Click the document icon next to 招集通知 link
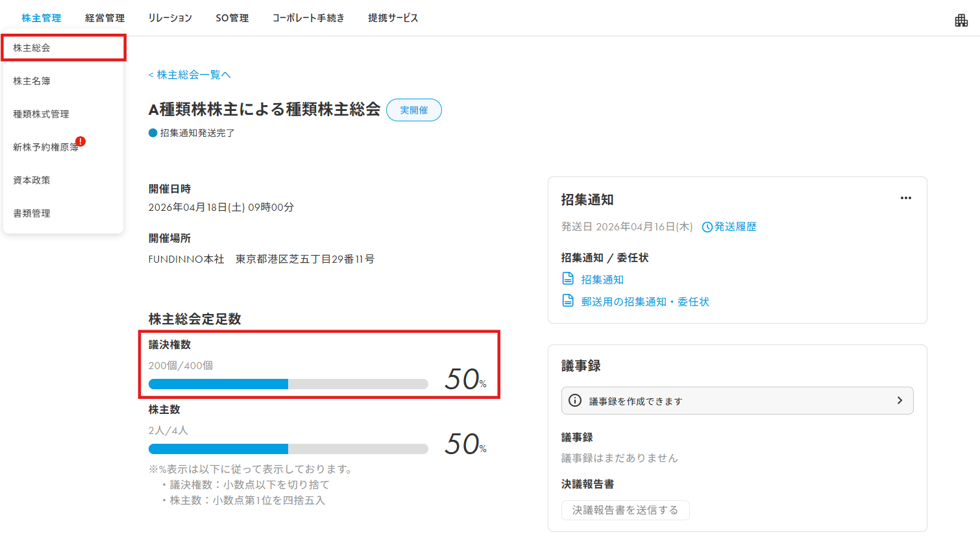Image resolution: width=980 pixels, height=543 pixels. [568, 279]
